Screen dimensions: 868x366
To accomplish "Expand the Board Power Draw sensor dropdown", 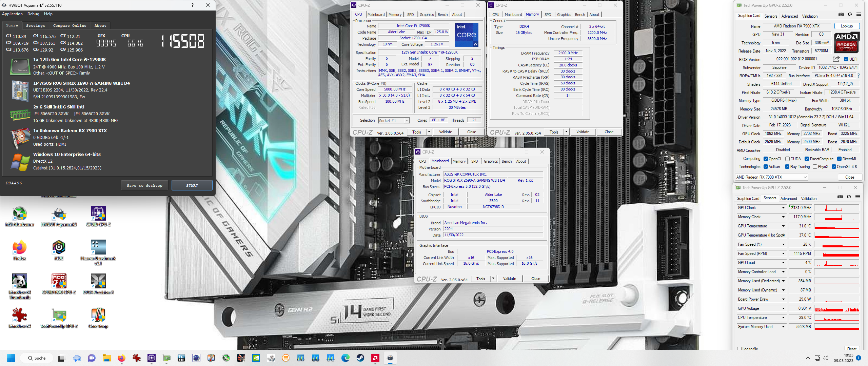I will click(x=783, y=299).
